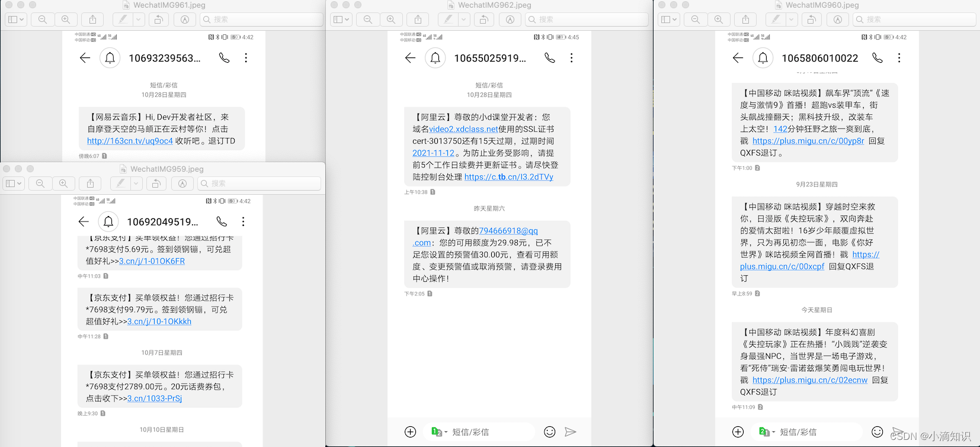Send message in 10655025919 chat

pos(571,432)
